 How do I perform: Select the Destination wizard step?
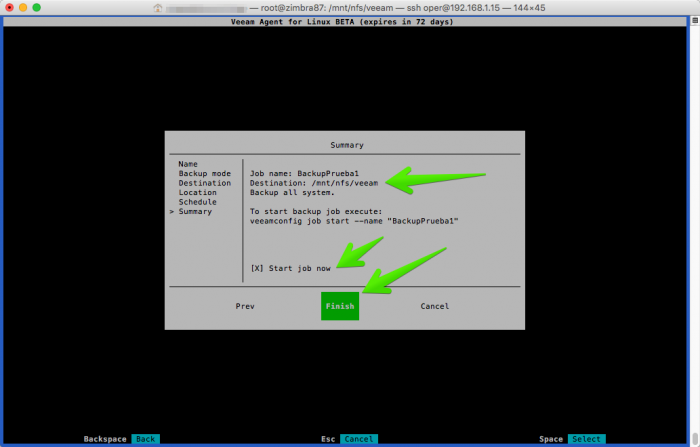pos(204,183)
